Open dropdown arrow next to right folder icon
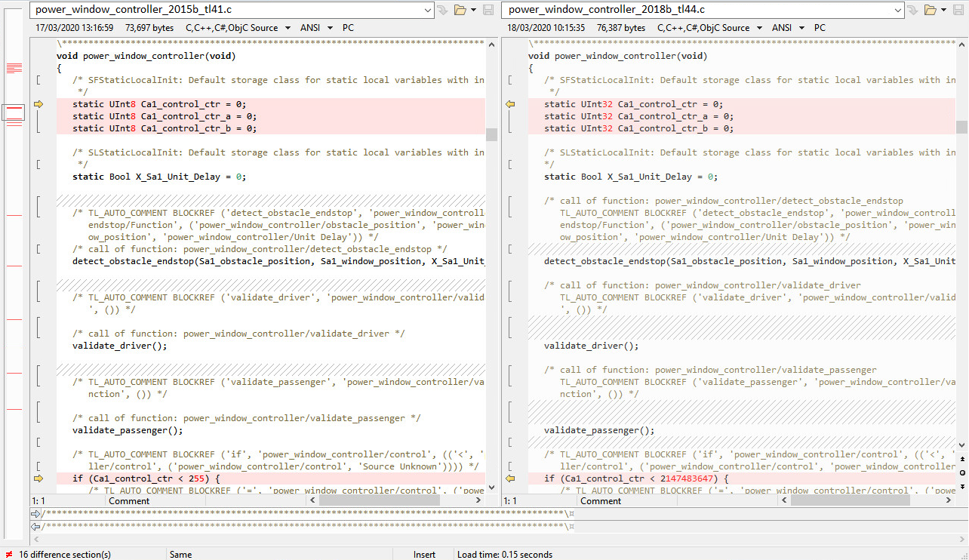The width and height of the screenshot is (969, 560). (x=945, y=10)
